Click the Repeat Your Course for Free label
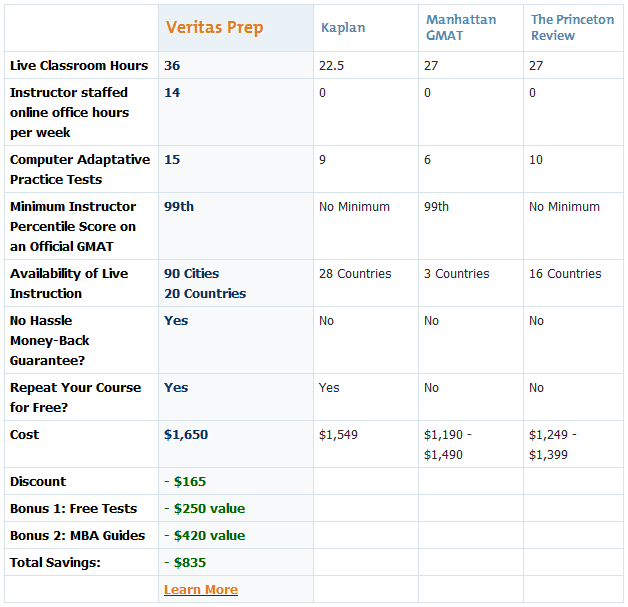The height and width of the screenshot is (607, 628). click(75, 398)
